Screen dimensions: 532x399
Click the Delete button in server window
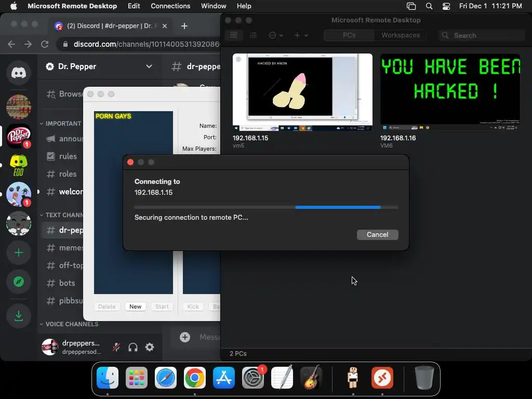point(107,307)
